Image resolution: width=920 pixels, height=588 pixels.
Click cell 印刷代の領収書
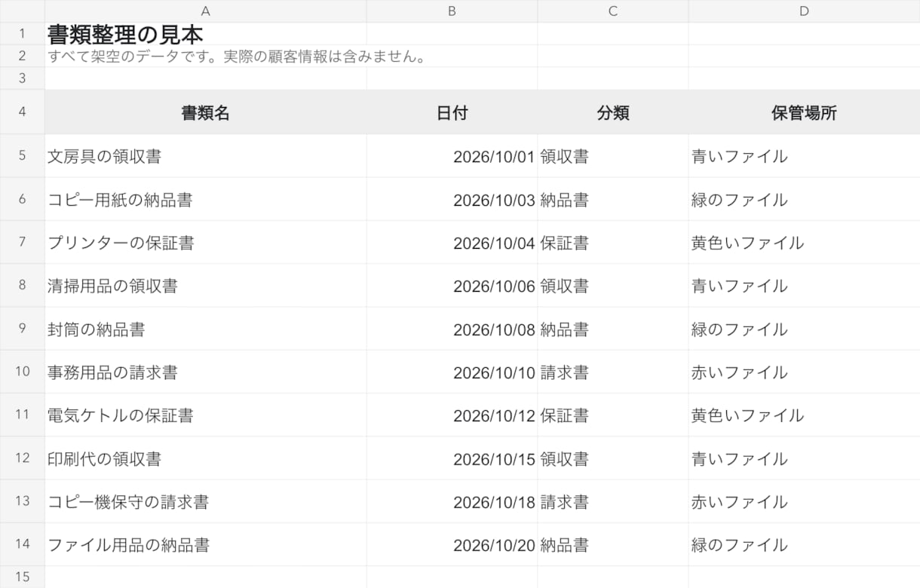[206, 458]
